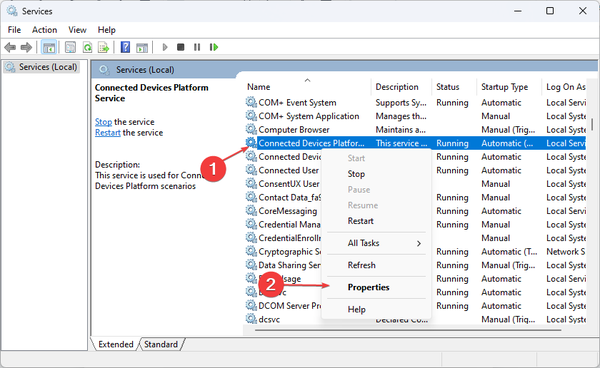Click the horizontal scrollbar under the list

coord(408,330)
